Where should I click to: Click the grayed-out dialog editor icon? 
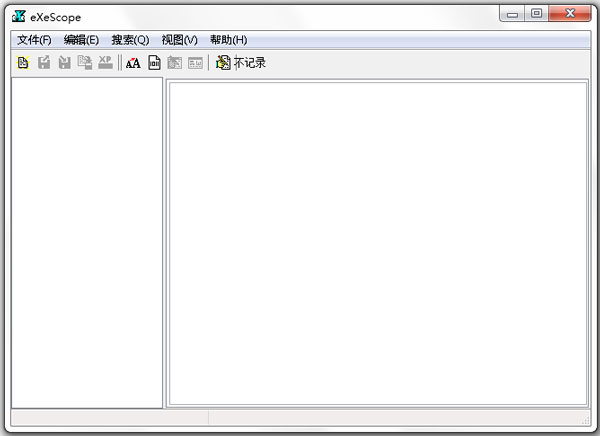tap(175, 62)
